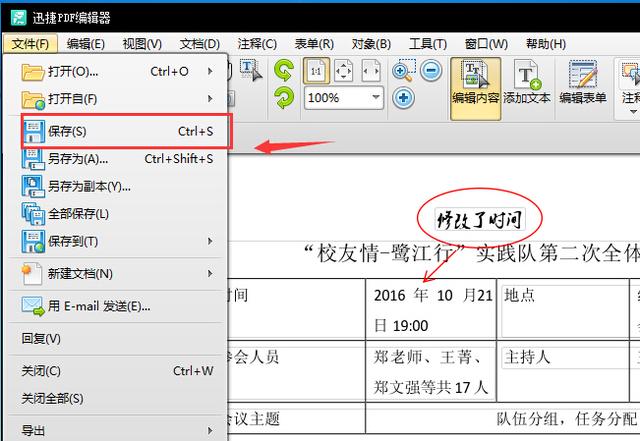The height and width of the screenshot is (441, 640).
Task: Open the 注释 toolbar dropdown arrow
Action: click(x=633, y=111)
